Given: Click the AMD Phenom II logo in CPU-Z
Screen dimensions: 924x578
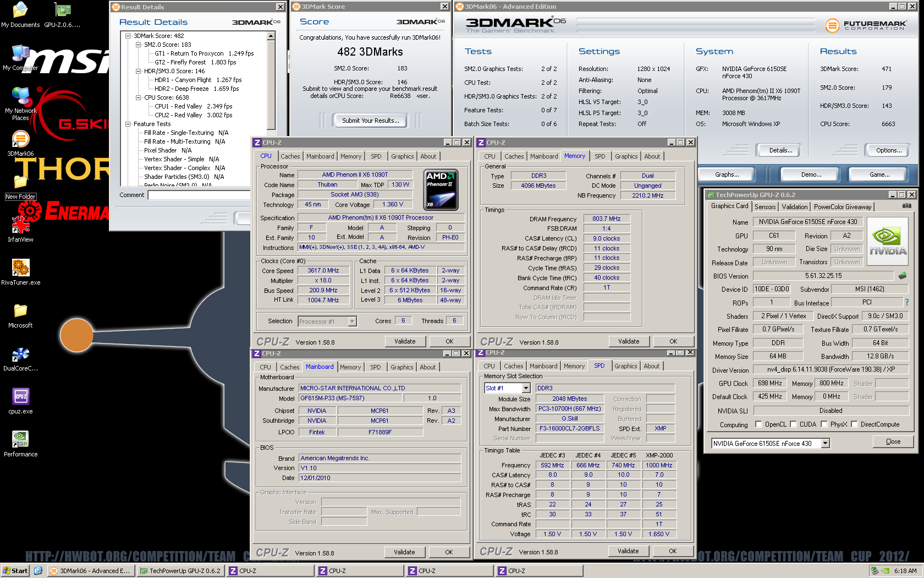Looking at the screenshot, I should click(x=441, y=190).
